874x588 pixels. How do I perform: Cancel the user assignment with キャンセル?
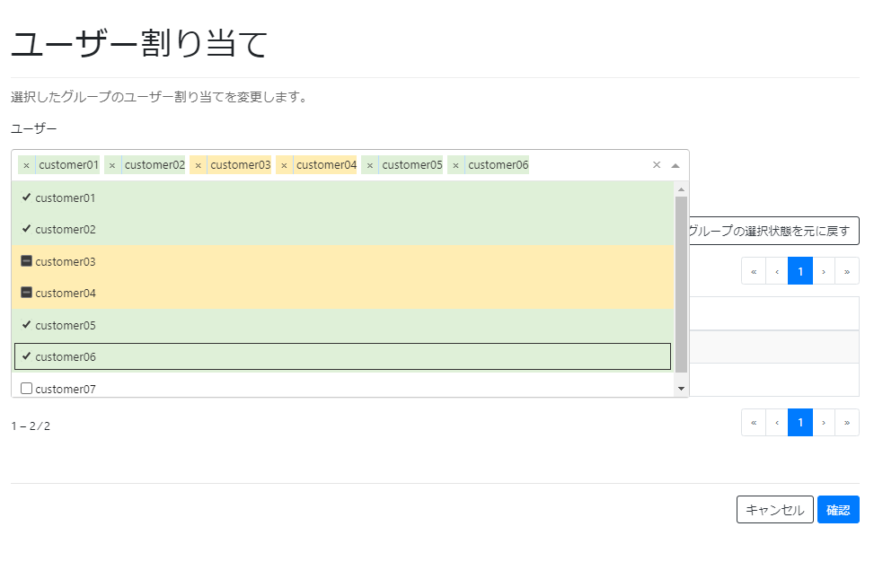[774, 509]
